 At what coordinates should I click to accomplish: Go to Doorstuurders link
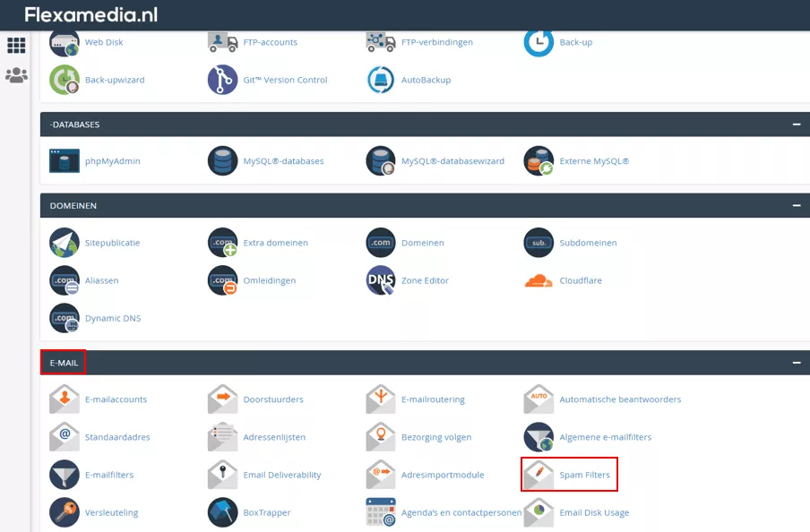tap(273, 399)
